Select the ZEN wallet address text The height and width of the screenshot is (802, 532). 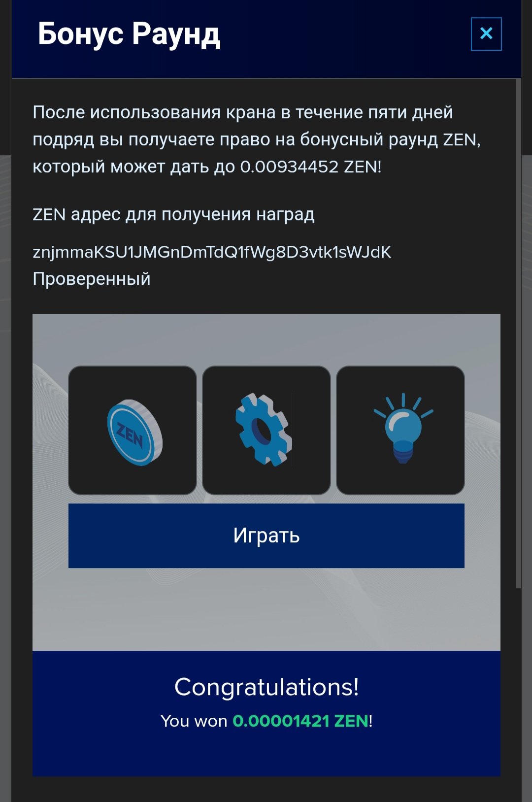212,252
